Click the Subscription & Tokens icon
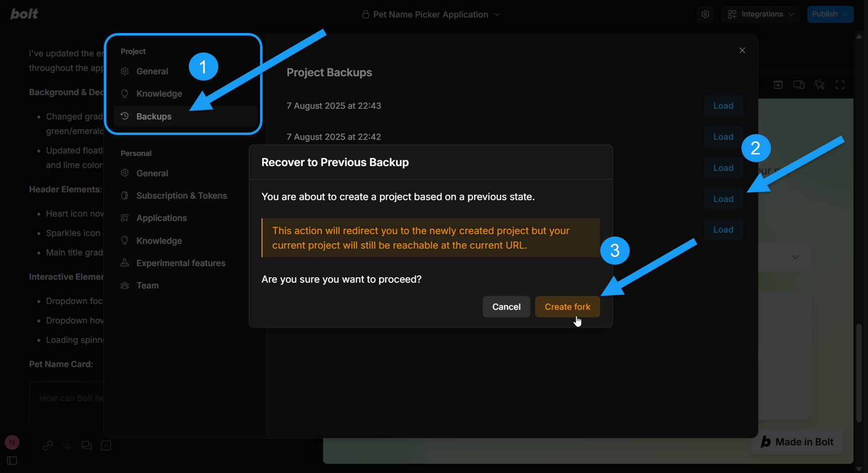This screenshot has width=868, height=473. click(x=125, y=195)
